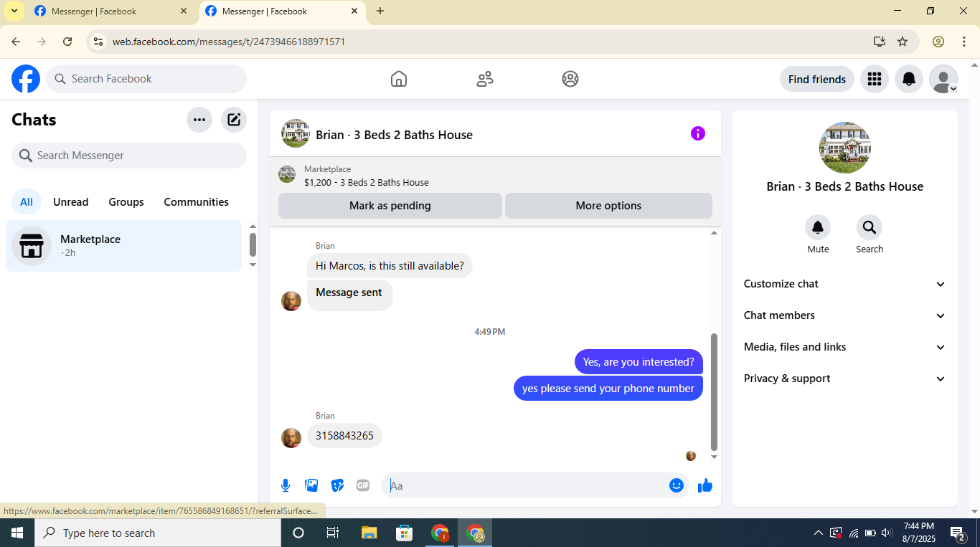Send a thumbs-up like
This screenshot has width=980, height=547.
pyautogui.click(x=705, y=485)
